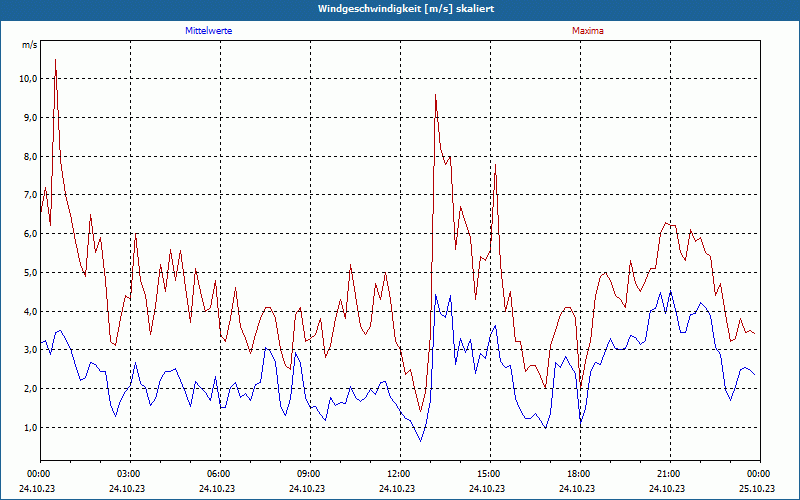
Task: Click the '15:00' time axis label
Action: tap(490, 474)
